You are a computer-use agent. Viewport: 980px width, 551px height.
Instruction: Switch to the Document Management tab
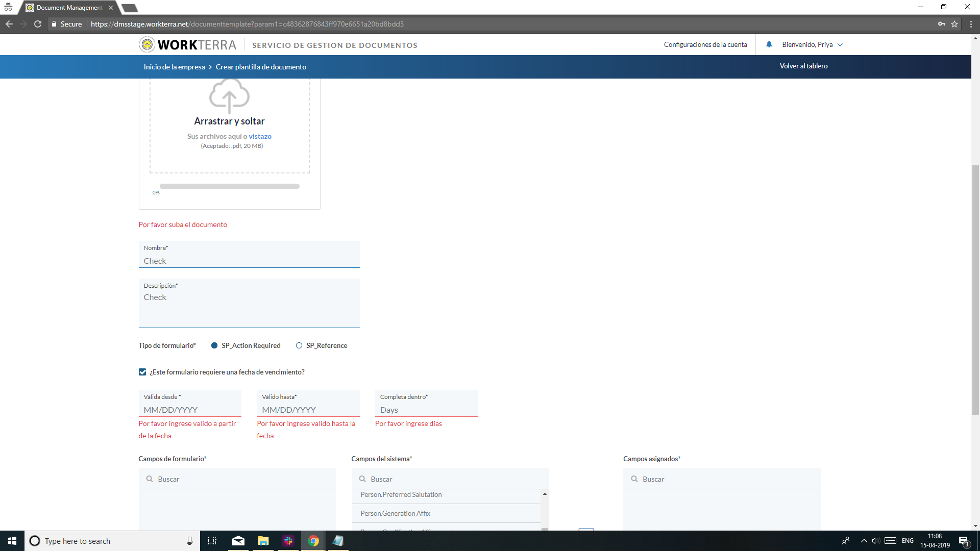coord(69,8)
